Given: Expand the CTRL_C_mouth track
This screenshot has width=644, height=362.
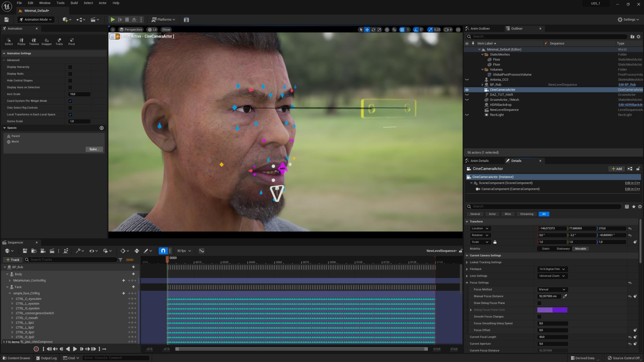Looking at the screenshot, I should coord(13,318).
